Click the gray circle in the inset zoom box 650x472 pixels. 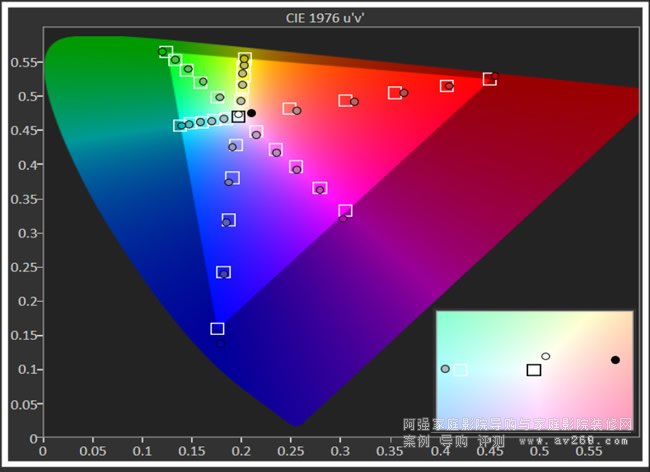pyautogui.click(x=445, y=369)
